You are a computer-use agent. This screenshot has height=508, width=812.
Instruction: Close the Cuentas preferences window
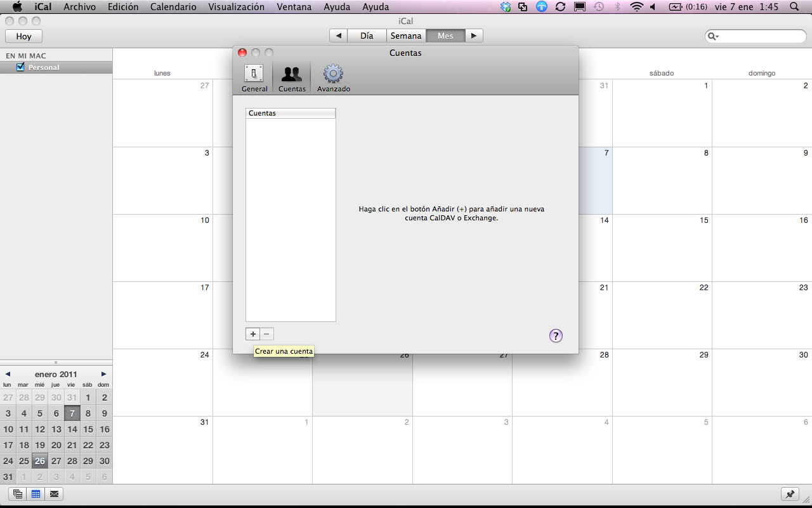coord(242,53)
